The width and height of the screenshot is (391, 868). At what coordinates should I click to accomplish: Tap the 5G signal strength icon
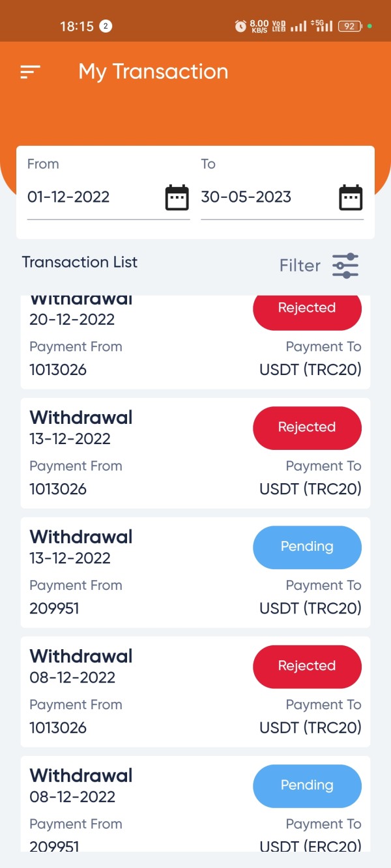pos(322,26)
